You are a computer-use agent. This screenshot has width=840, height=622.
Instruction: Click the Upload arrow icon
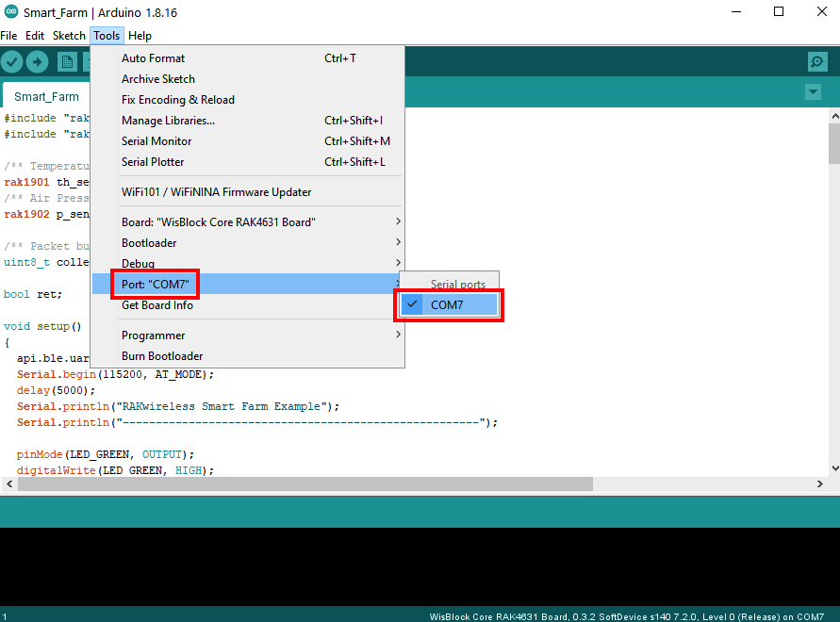(37, 61)
